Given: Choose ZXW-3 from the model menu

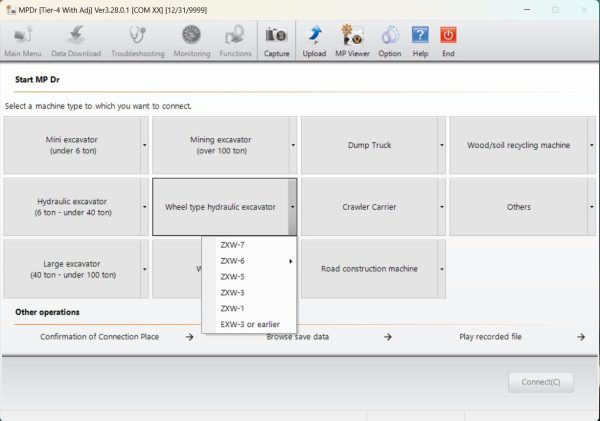Looking at the screenshot, I should coord(249,293).
